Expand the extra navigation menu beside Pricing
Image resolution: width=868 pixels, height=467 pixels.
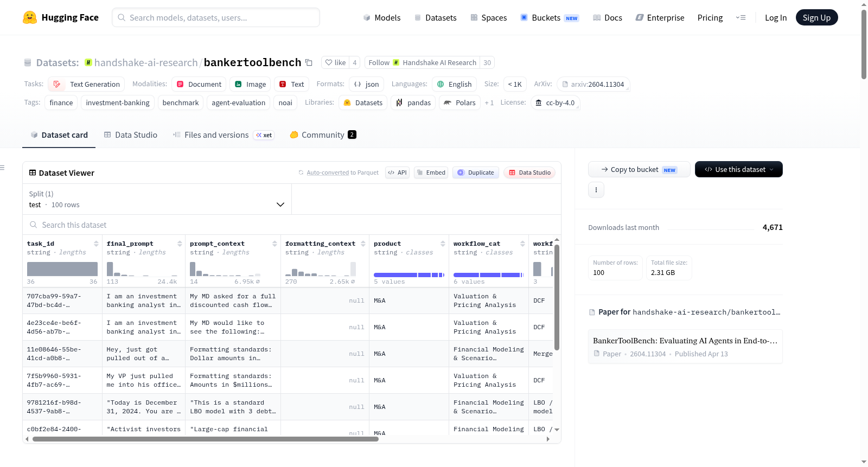741,17
